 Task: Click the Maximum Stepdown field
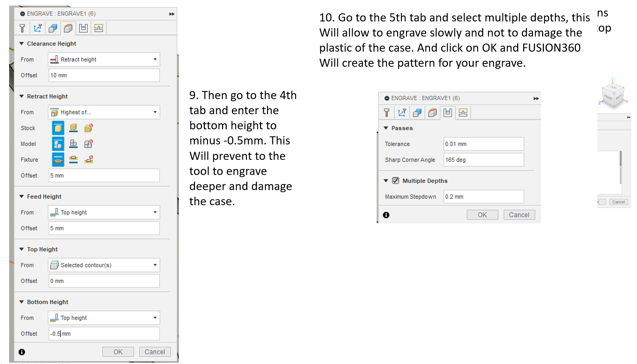click(484, 196)
